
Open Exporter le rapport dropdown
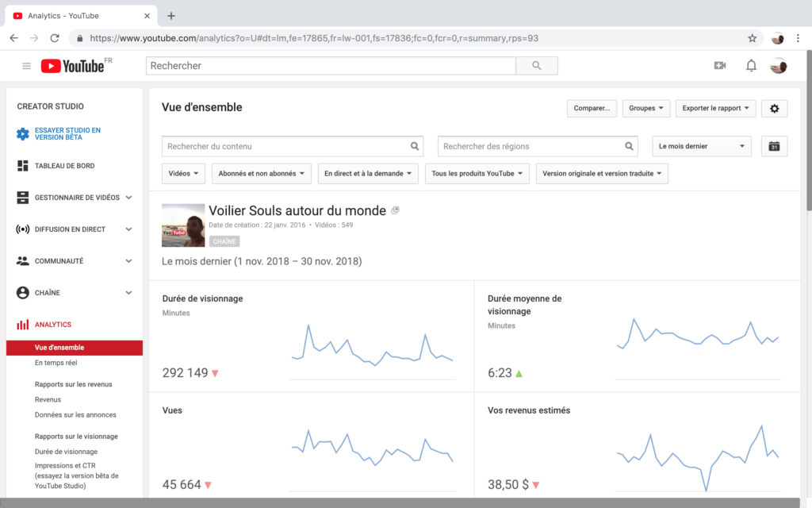715,108
